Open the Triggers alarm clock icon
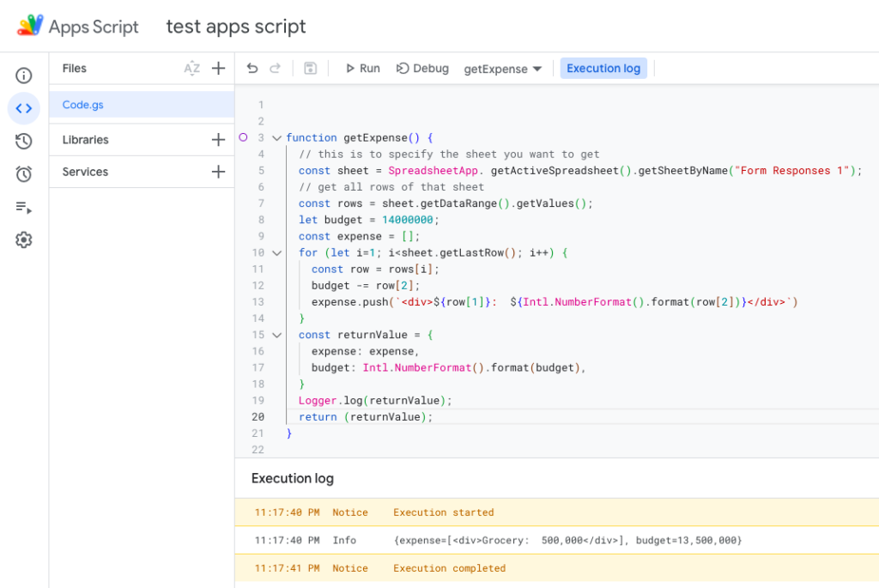This screenshot has height=588, width=879. coord(23,174)
